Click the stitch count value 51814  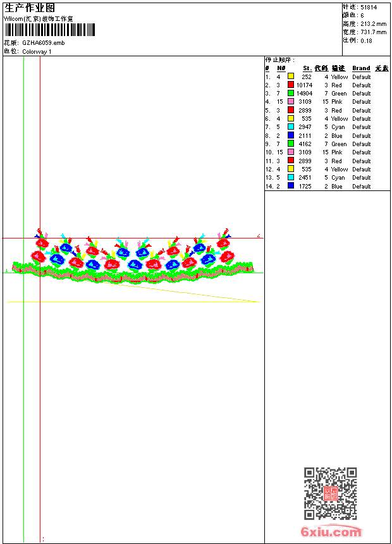click(369, 8)
